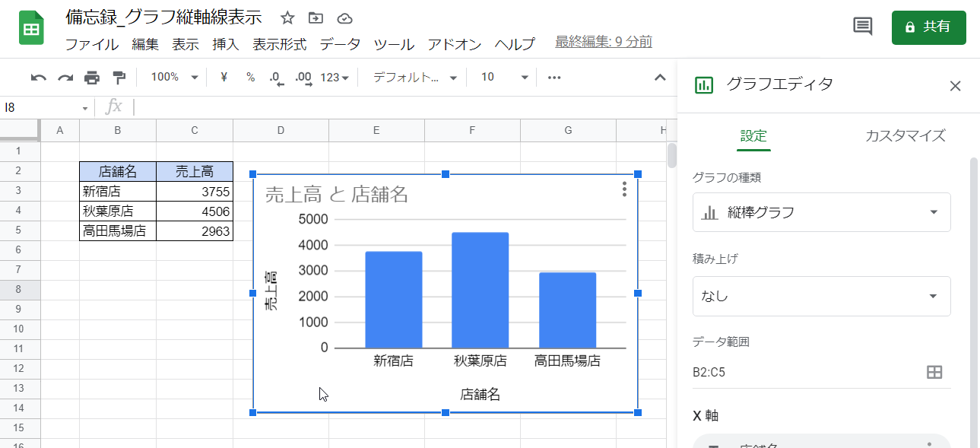Click the undo icon
980x448 pixels.
tap(39, 77)
